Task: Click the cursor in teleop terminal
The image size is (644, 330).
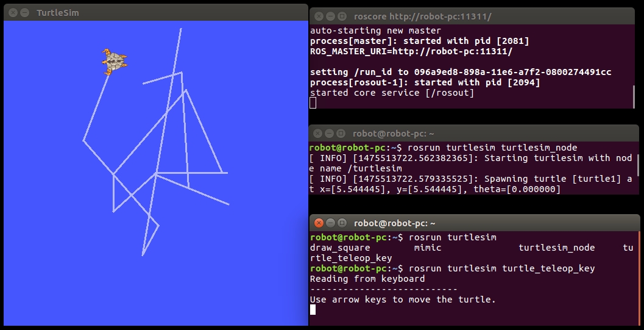Action: click(313, 309)
